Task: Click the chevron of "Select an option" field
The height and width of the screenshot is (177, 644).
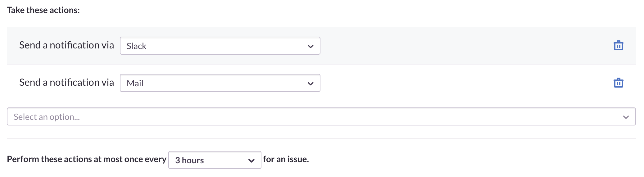Action: [626, 117]
